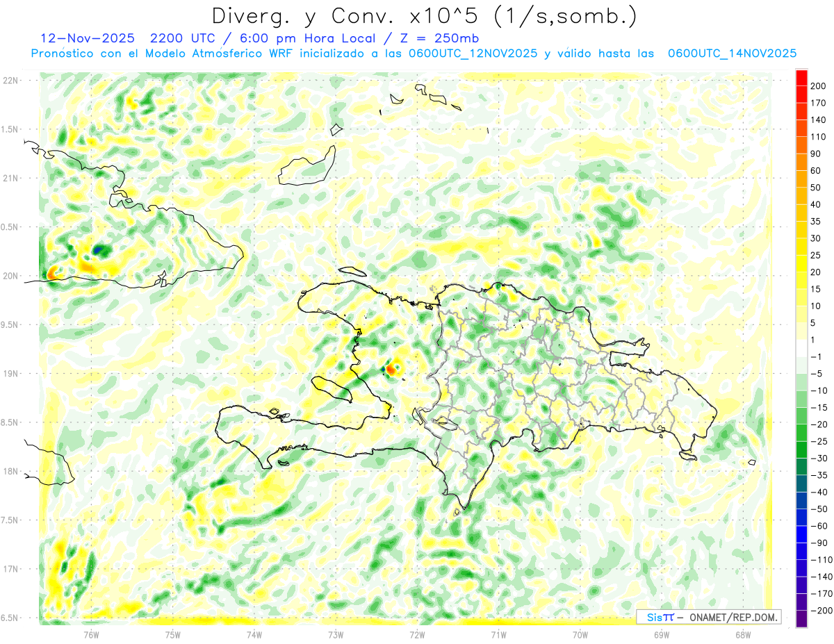Viewport: 834px width, 644px height.
Task: Click the '-40' colorbar value
Action: click(819, 492)
